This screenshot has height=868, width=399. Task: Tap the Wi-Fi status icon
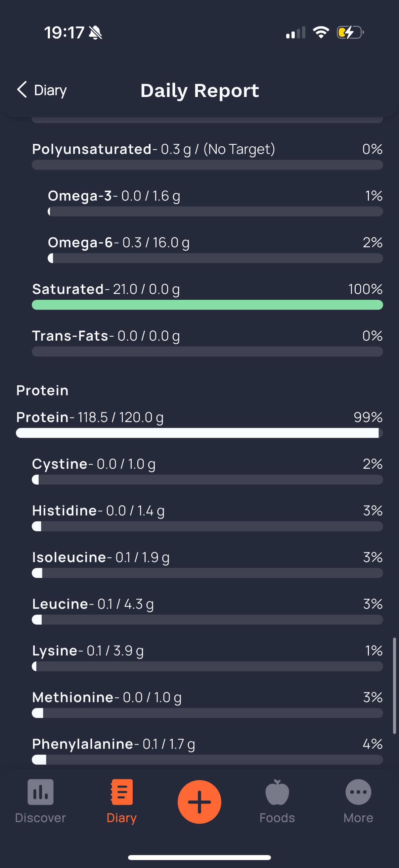[x=321, y=33]
